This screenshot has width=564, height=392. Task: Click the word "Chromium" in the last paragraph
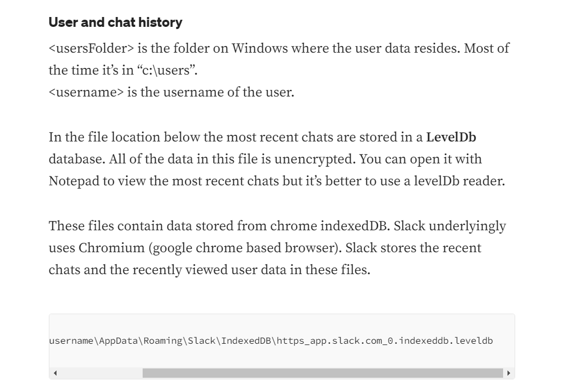point(111,248)
